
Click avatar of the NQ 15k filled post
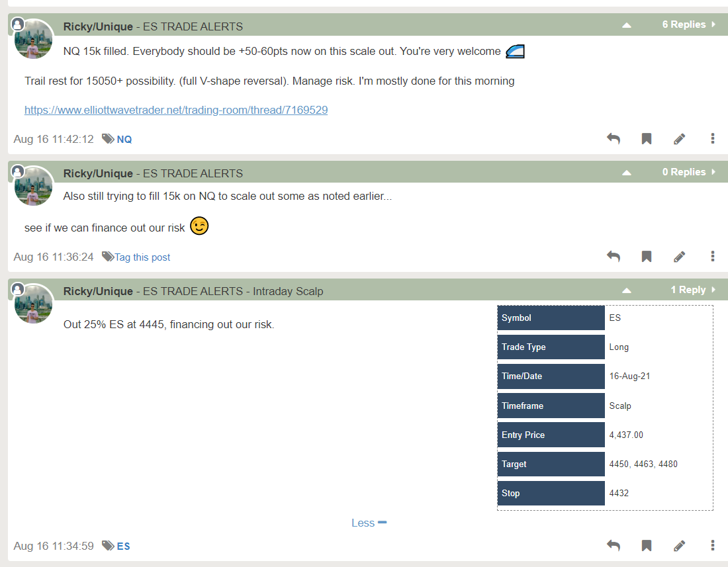(x=34, y=39)
